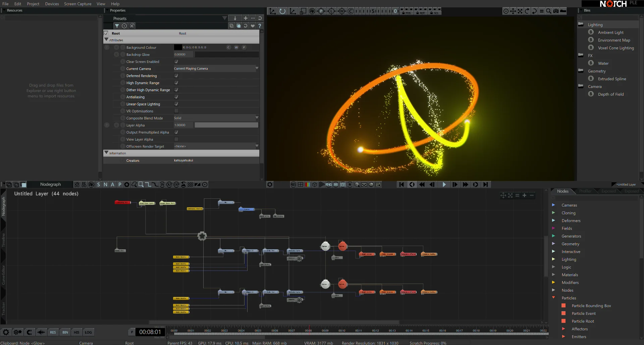Click the RES button in bottom toolbar
The width and height of the screenshot is (644, 345).
(x=53, y=332)
